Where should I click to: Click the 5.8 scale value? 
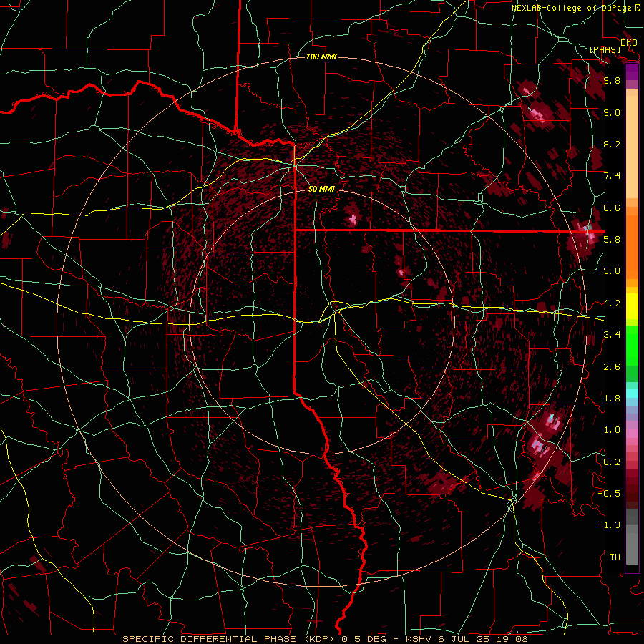[612, 239]
